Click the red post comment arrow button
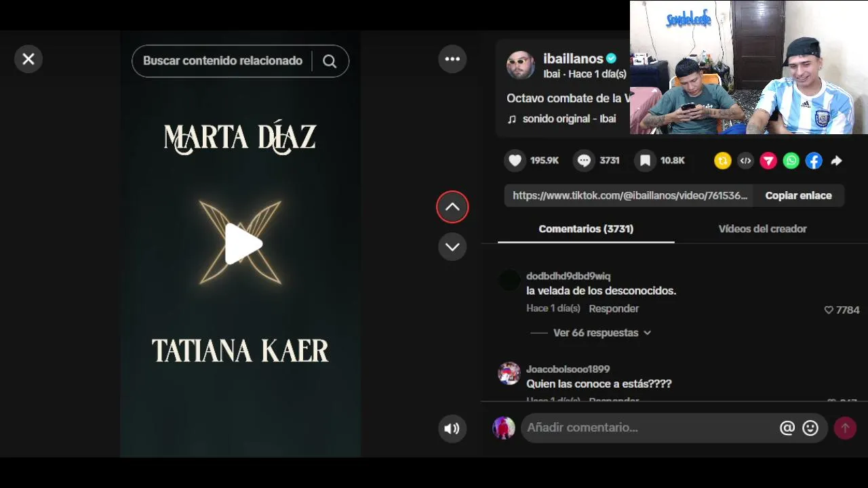 [x=845, y=428]
